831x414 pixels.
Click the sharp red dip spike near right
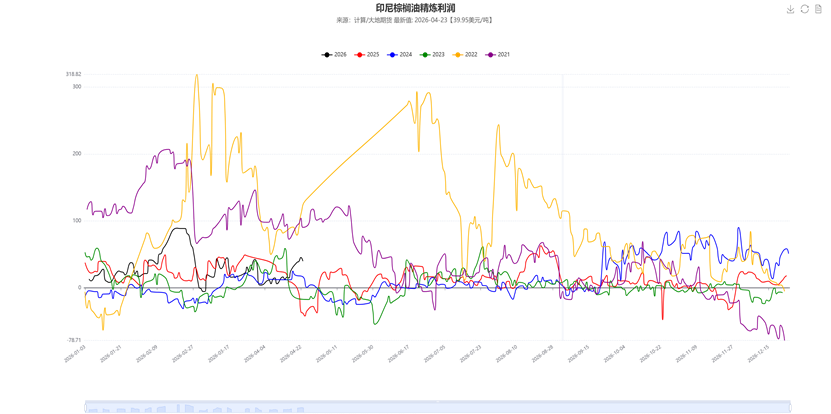coord(662,318)
